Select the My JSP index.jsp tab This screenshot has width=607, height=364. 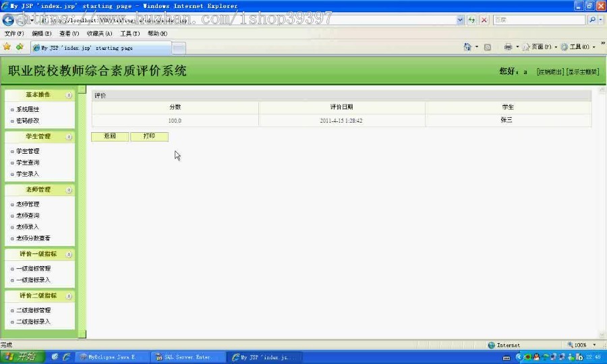pyautogui.click(x=100, y=48)
